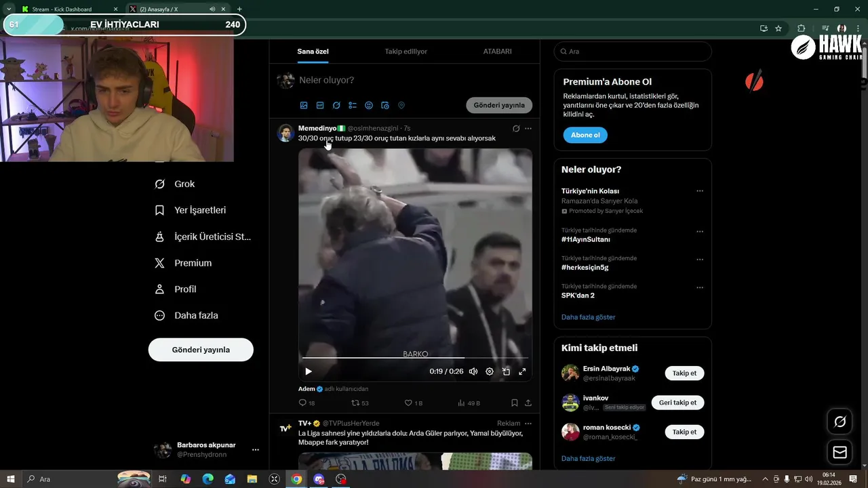The width and height of the screenshot is (868, 488).
Task: Open Chrome tab search dropdown arrow
Action: pos(9,9)
